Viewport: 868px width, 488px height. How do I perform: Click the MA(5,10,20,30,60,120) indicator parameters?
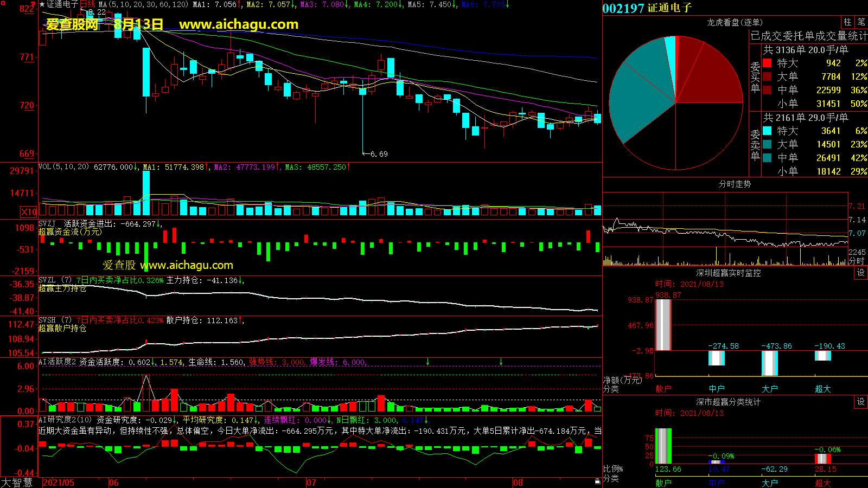pos(143,4)
